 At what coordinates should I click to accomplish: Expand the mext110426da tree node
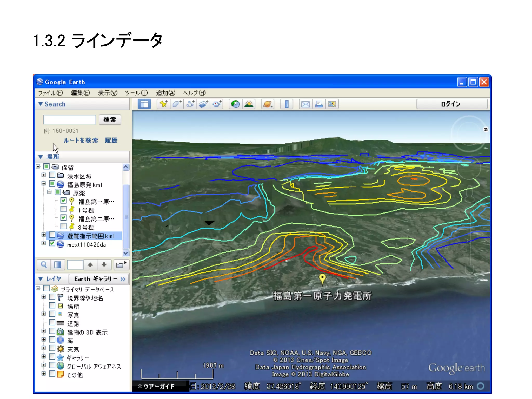(44, 243)
